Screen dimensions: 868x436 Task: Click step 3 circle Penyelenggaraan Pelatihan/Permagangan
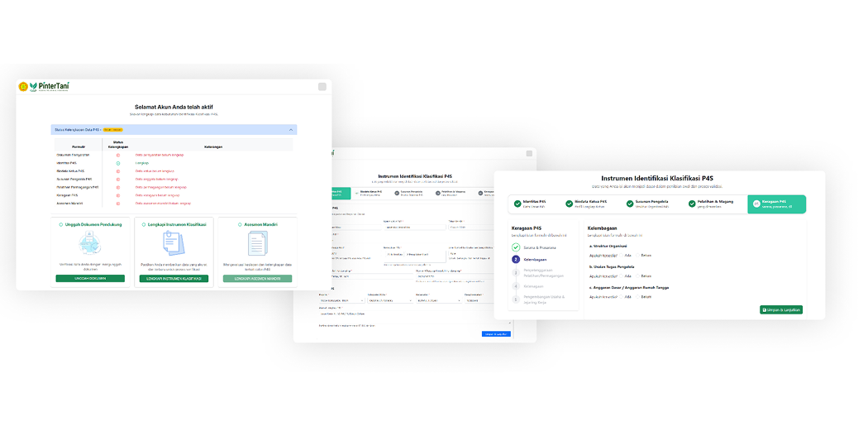coord(516,272)
